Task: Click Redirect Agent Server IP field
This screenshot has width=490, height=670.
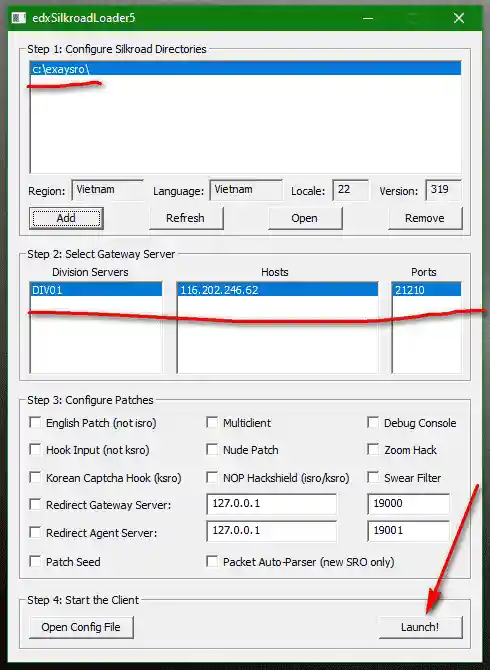Action: (x=271, y=531)
